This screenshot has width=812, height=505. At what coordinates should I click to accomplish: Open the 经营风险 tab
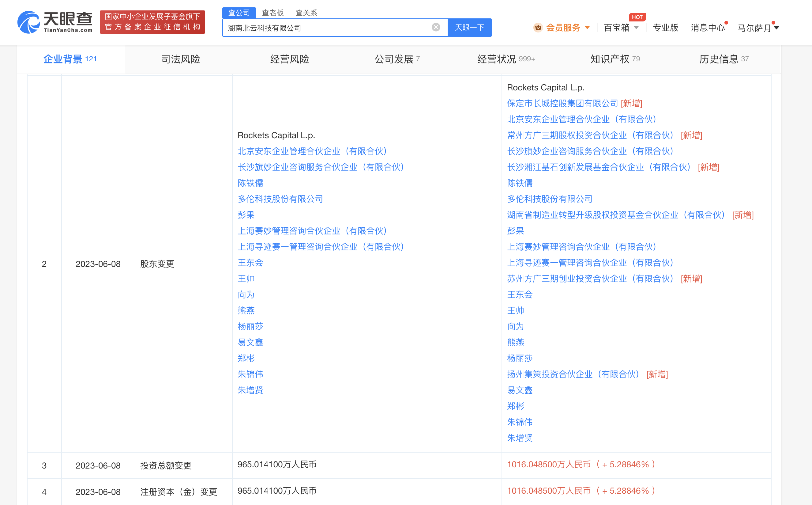pos(289,59)
